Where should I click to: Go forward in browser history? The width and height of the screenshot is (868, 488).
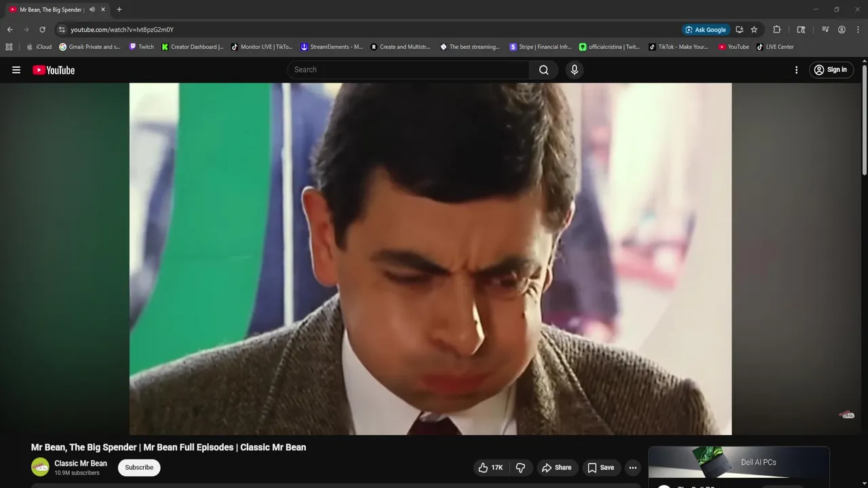tap(26, 30)
